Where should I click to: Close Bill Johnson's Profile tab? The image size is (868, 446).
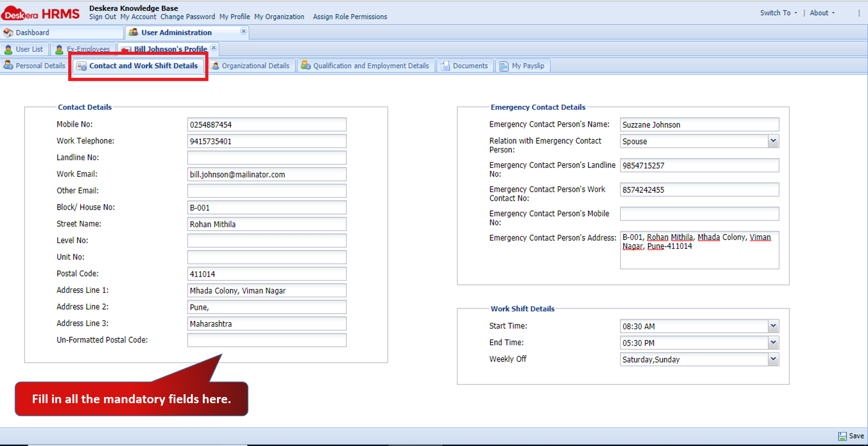click(x=214, y=48)
